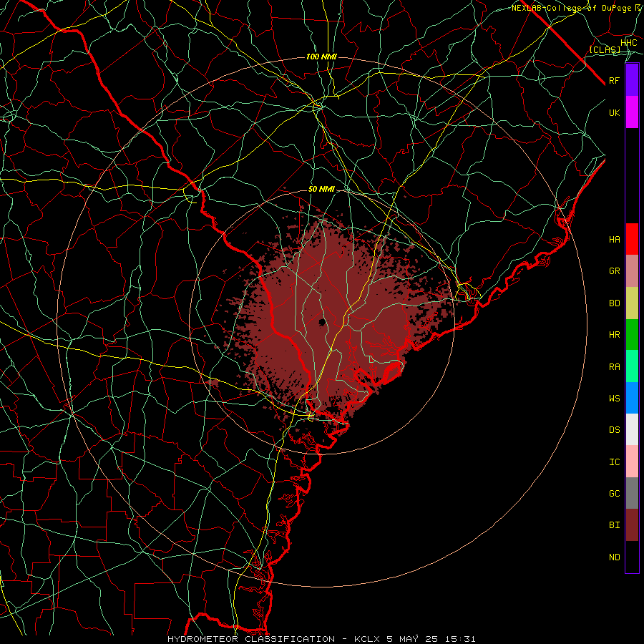Click the HR legend label

pos(614,335)
